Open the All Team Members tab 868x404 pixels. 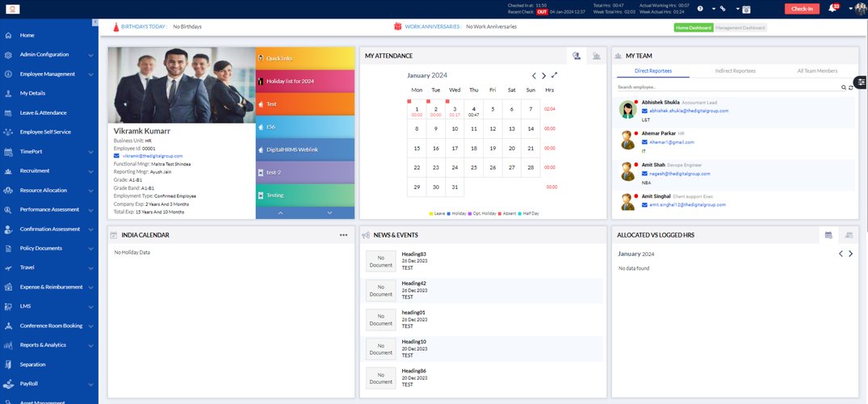[x=817, y=71]
